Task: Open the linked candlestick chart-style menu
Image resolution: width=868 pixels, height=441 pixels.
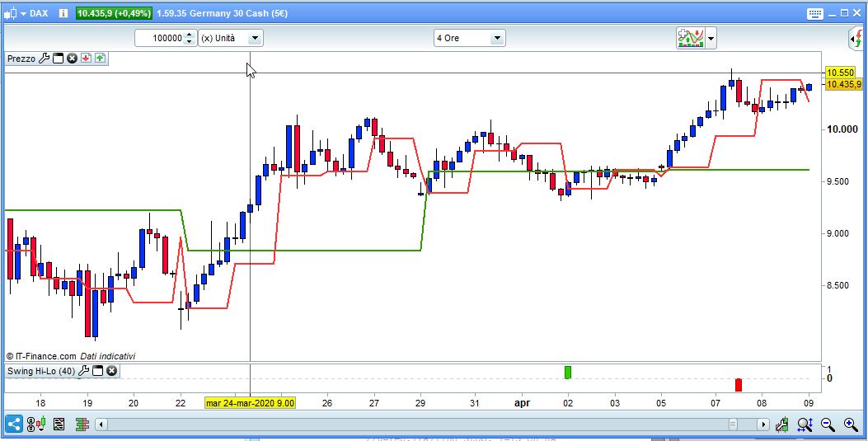Action: [x=36, y=425]
